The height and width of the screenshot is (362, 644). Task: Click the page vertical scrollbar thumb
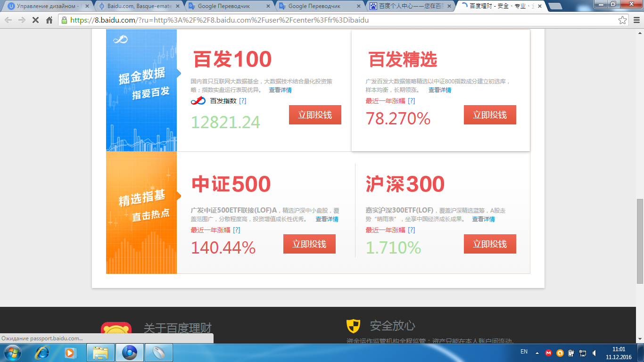point(640,241)
